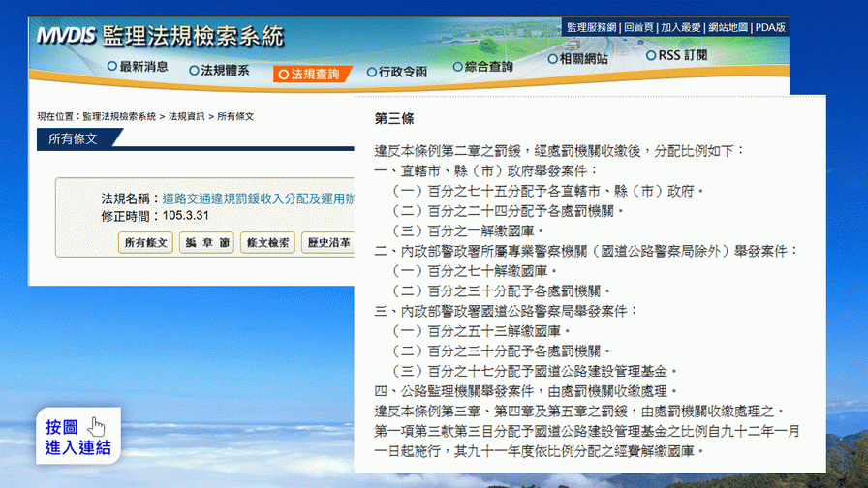Click the 監理服務網 top link
The width and height of the screenshot is (868, 488).
[591, 27]
